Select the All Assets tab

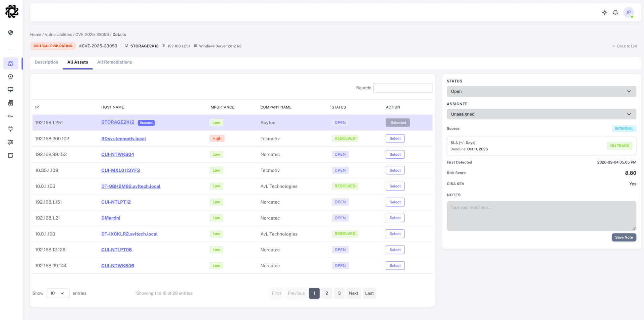coord(77,62)
